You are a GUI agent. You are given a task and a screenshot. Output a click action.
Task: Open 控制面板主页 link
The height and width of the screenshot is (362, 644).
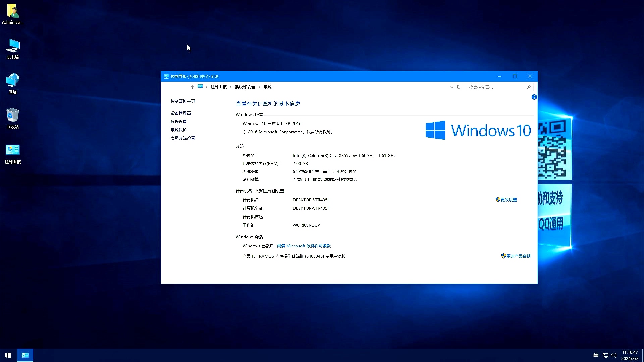point(182,101)
